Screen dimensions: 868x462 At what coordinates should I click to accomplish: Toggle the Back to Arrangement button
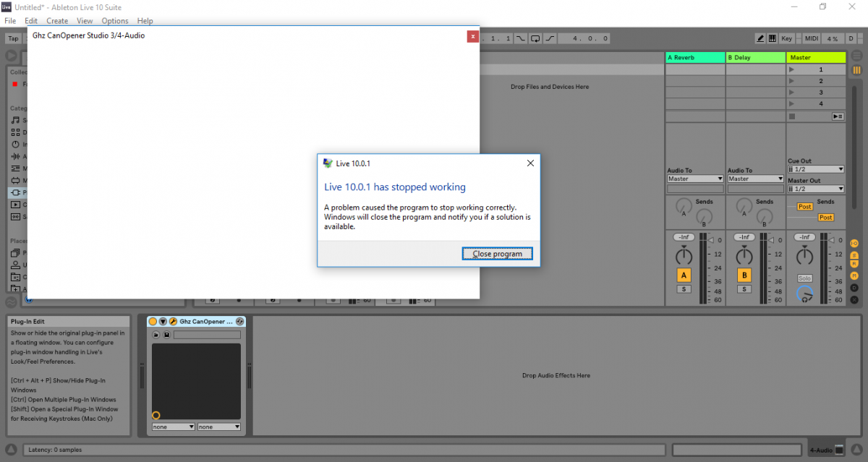pos(838,116)
